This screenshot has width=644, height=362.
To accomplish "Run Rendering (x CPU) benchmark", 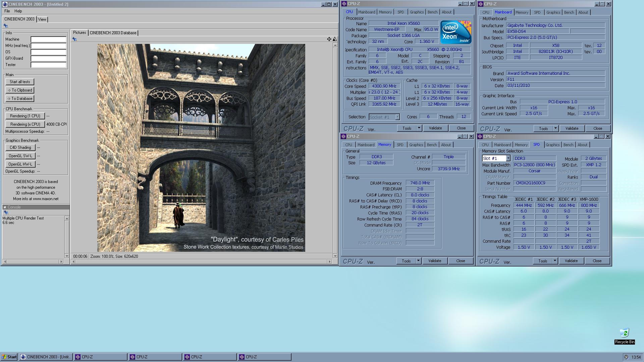I will [25, 124].
